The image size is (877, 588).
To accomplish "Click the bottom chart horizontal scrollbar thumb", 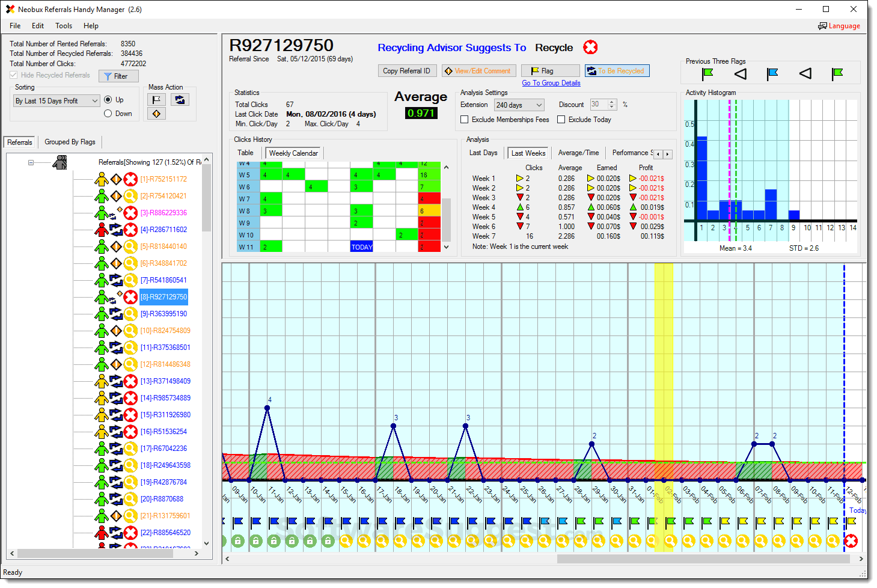I will (702, 559).
